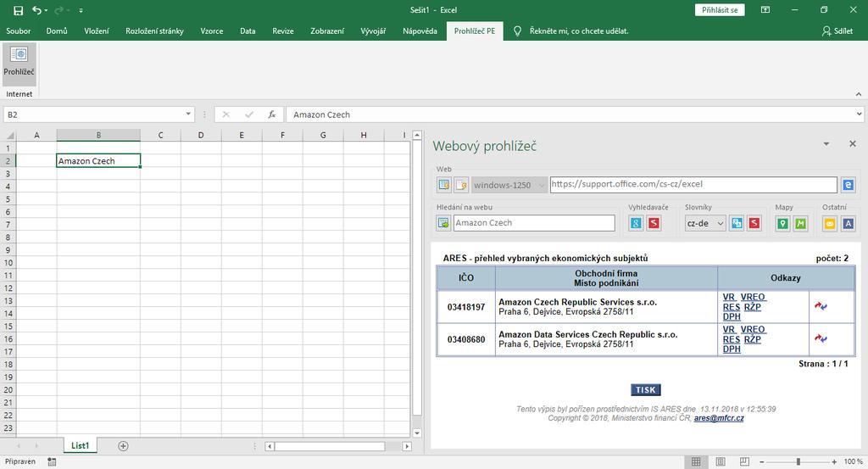Open the Vzorce ribbon tab
The width and height of the screenshot is (868, 469).
pyautogui.click(x=211, y=31)
